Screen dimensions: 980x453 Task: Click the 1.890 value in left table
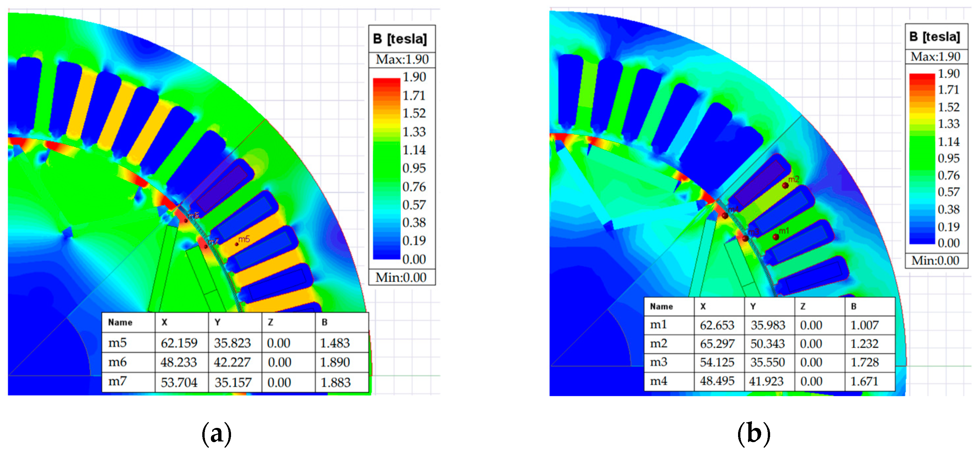(x=335, y=362)
